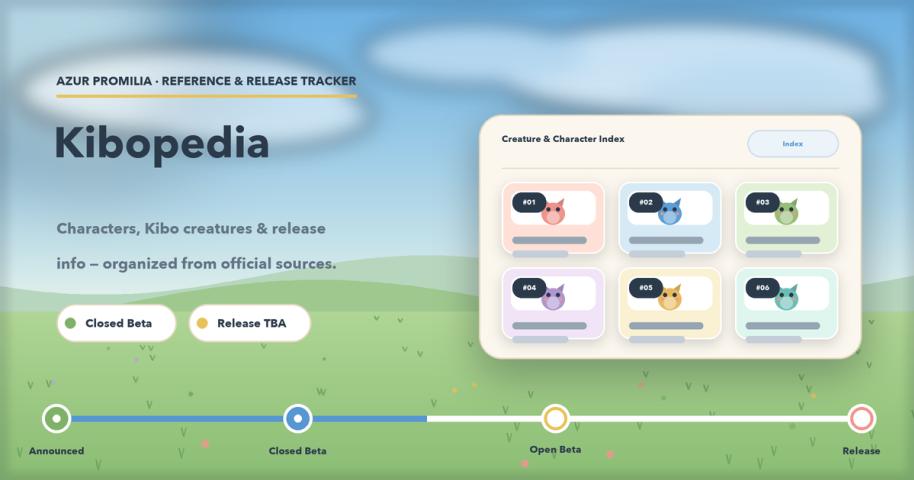Image resolution: width=914 pixels, height=480 pixels.
Task: Click the yellow Open Beta timeline node
Action: pos(555,418)
